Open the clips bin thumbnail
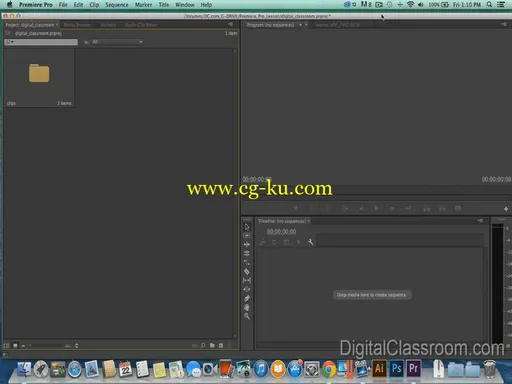The height and width of the screenshot is (384, 512). tap(39, 73)
